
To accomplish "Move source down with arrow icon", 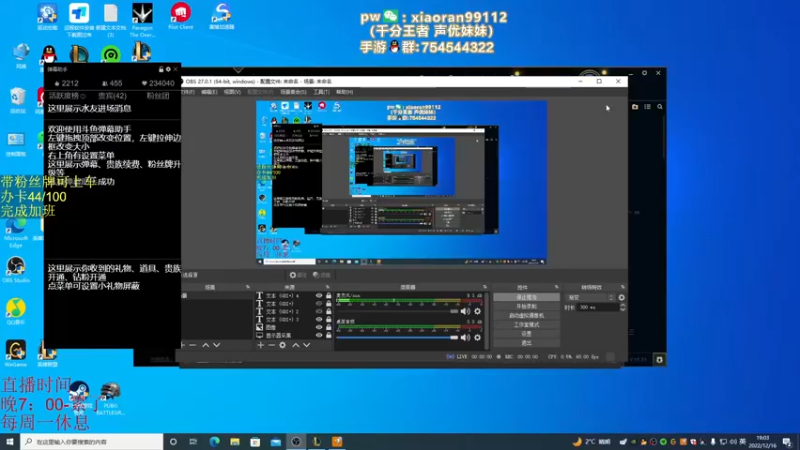I will coord(307,345).
